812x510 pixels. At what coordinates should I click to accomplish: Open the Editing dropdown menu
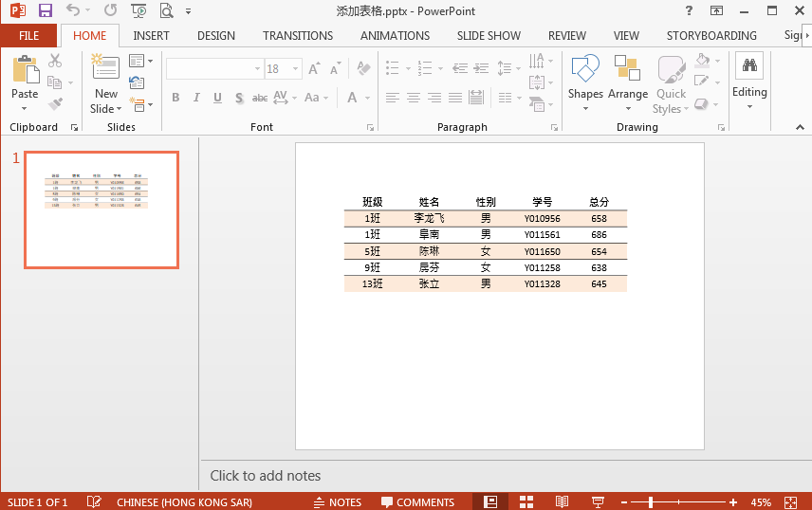pyautogui.click(x=749, y=82)
